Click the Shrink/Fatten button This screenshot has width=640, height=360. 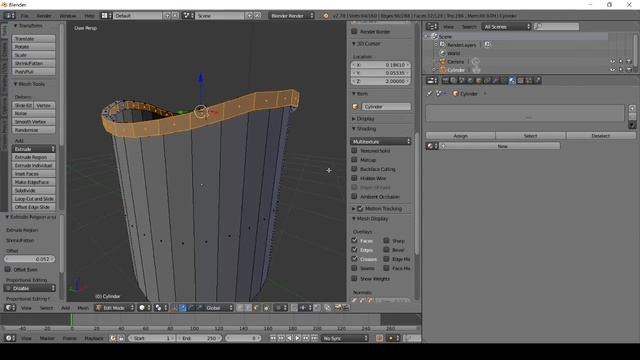(33, 63)
